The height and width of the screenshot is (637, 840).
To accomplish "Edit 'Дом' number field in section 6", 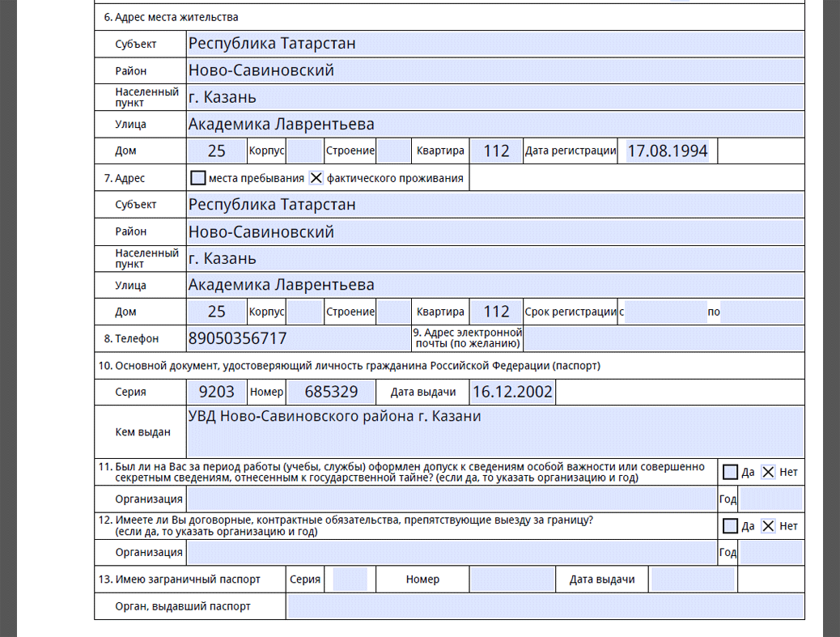I will coord(216,151).
